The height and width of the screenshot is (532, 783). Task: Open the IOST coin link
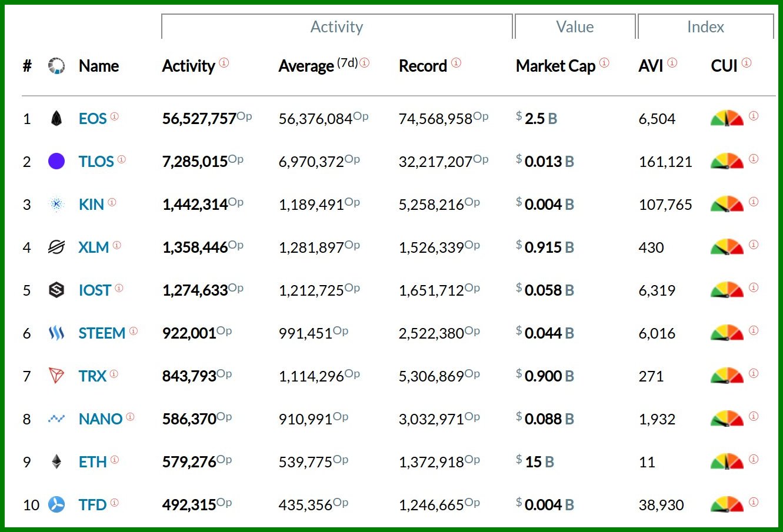pyautogui.click(x=95, y=290)
